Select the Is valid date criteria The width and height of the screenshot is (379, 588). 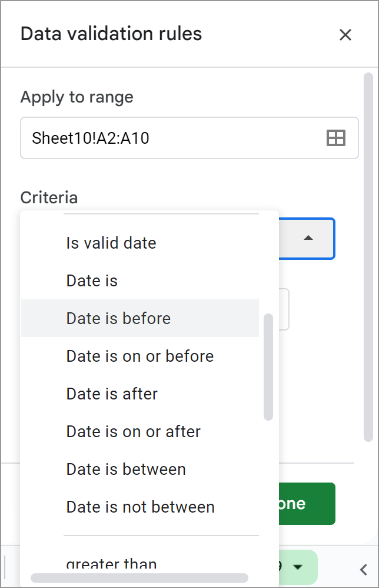click(111, 243)
